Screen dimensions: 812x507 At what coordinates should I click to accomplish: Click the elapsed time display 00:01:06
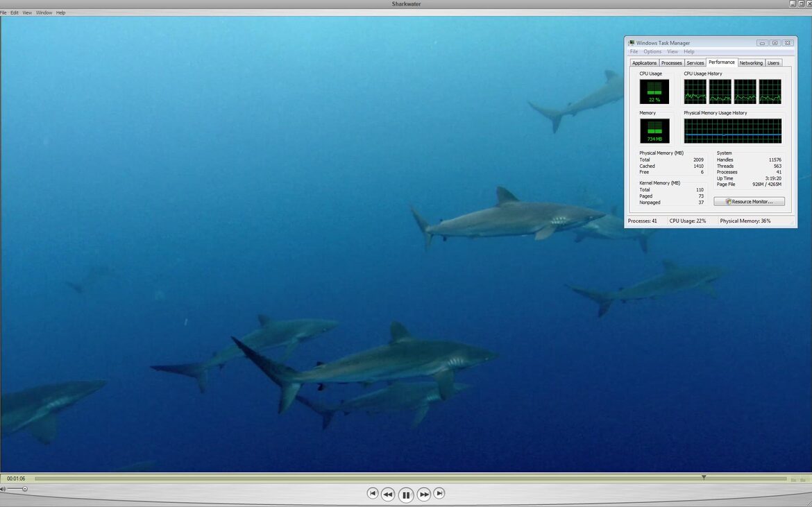tap(16, 479)
